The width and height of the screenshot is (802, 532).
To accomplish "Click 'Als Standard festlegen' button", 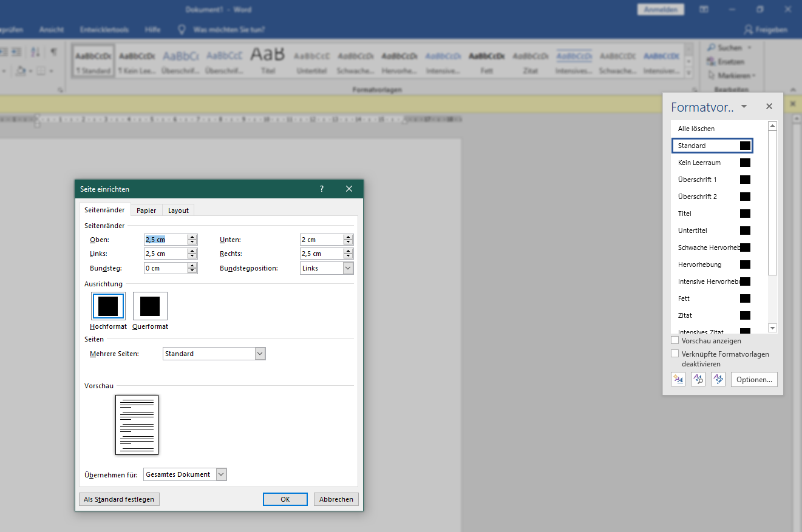I will pos(119,499).
